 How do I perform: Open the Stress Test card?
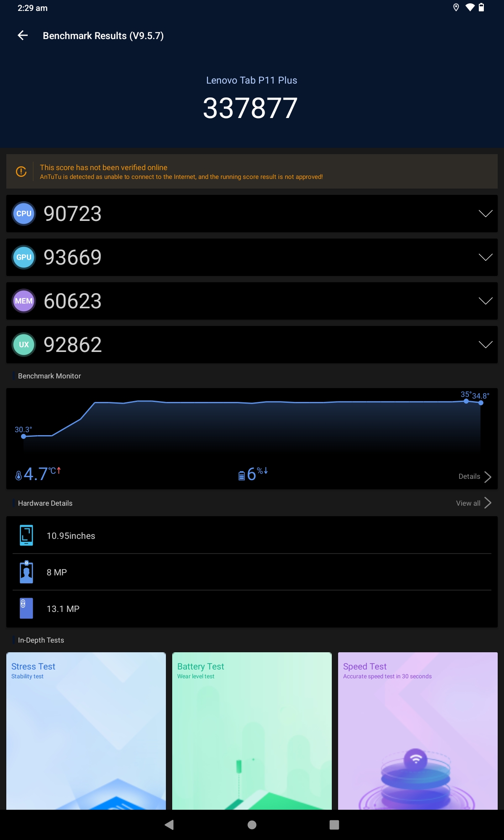point(86,731)
